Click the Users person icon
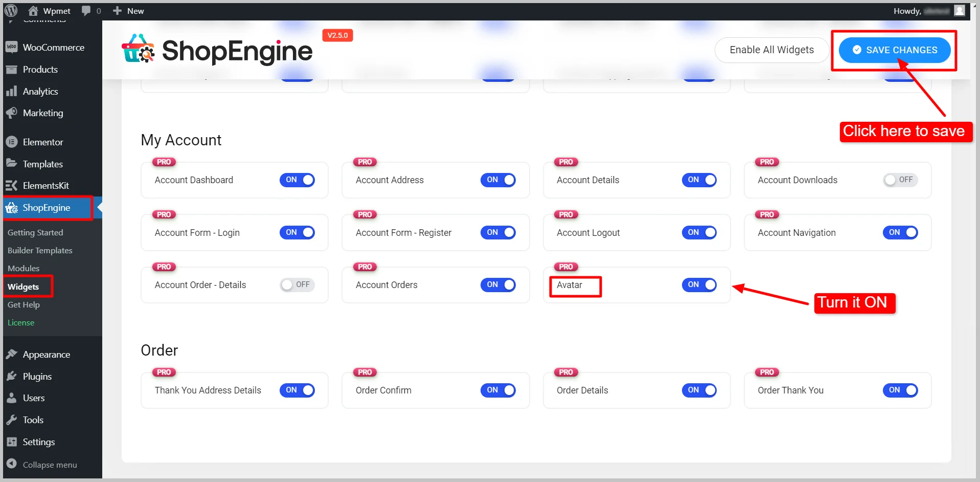 pos(12,398)
